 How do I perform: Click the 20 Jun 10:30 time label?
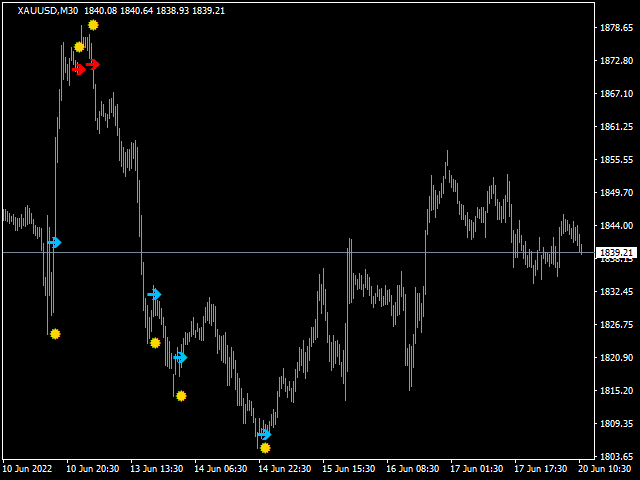point(604,468)
